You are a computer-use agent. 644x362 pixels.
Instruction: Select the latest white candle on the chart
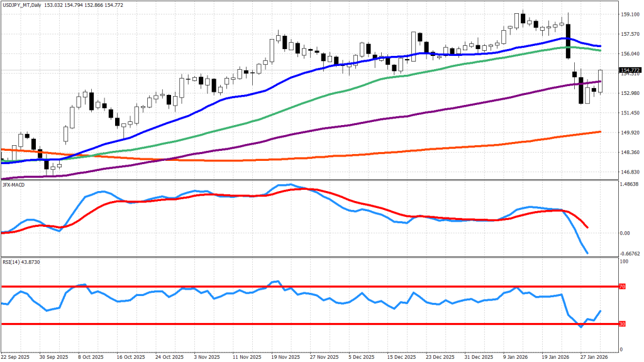click(600, 82)
